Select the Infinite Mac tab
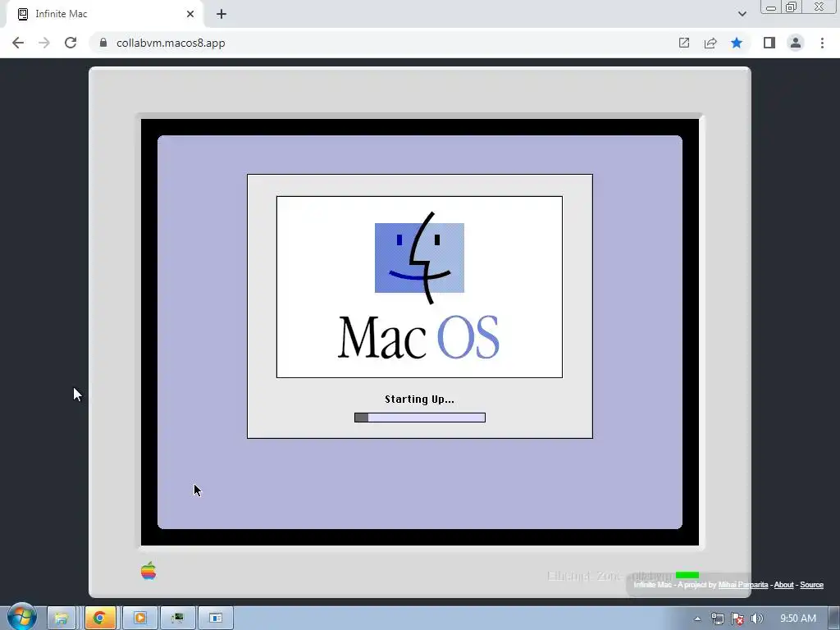840x630 pixels. pos(104,14)
